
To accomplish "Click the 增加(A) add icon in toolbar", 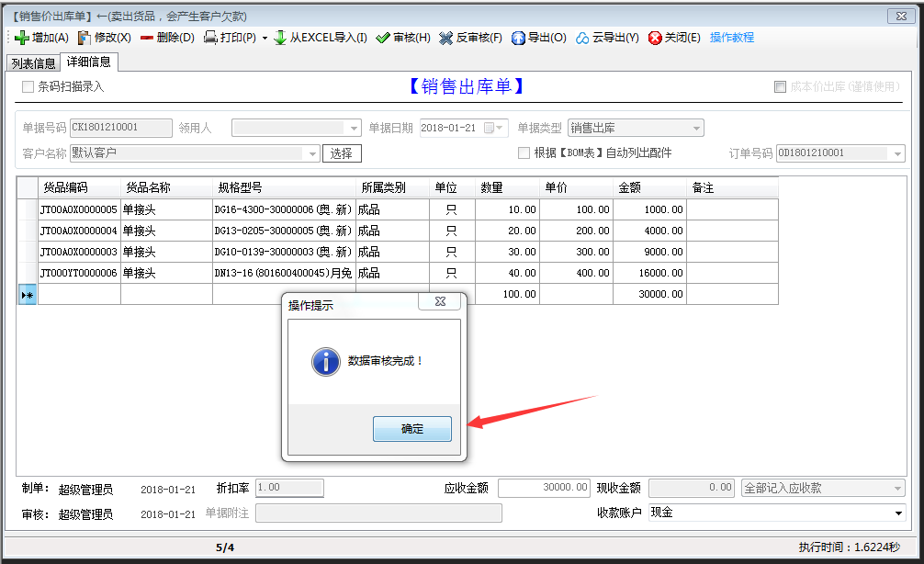I will pyautogui.click(x=22, y=38).
